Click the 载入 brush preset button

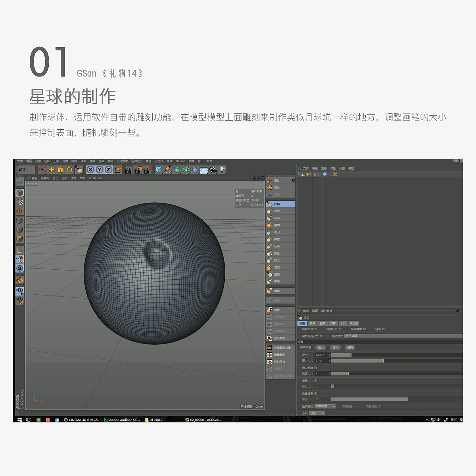point(321,347)
